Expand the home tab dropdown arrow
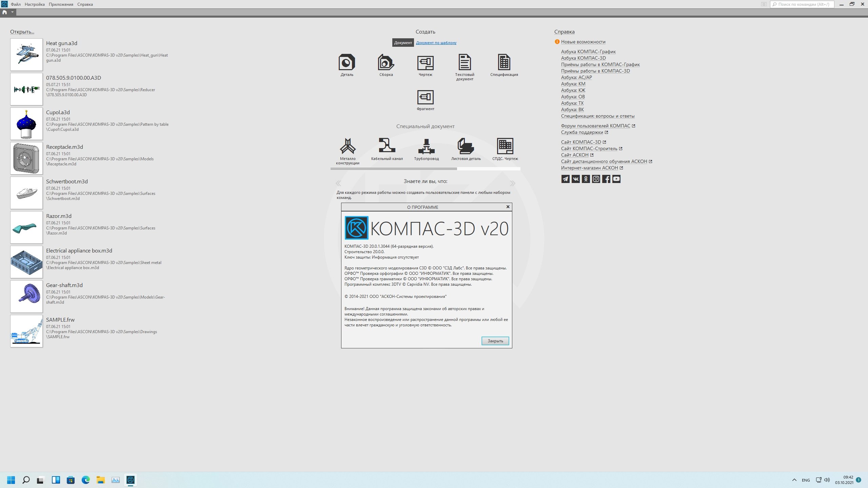The width and height of the screenshot is (868, 488). (x=12, y=12)
